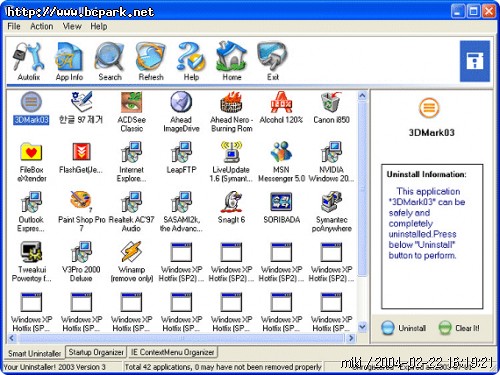
Task: Maximize the application window
Action: tap(473, 12)
